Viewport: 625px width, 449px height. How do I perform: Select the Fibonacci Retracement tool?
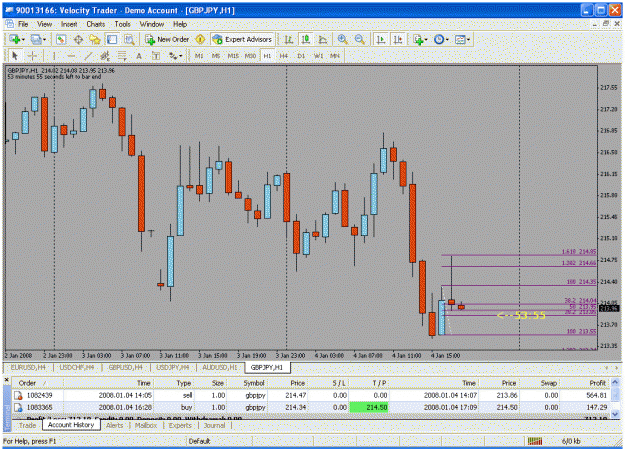122,56
